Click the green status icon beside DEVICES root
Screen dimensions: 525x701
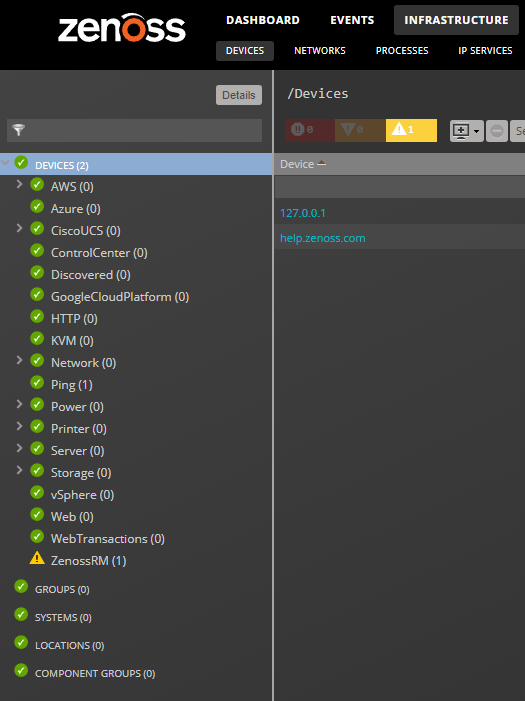pyautogui.click(x=21, y=162)
